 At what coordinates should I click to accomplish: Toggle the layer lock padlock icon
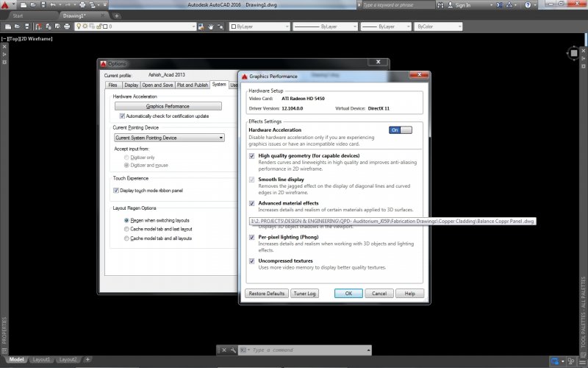[99, 26]
